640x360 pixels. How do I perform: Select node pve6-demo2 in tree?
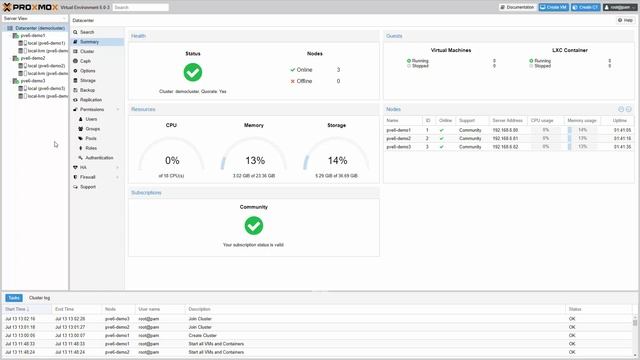(33, 58)
